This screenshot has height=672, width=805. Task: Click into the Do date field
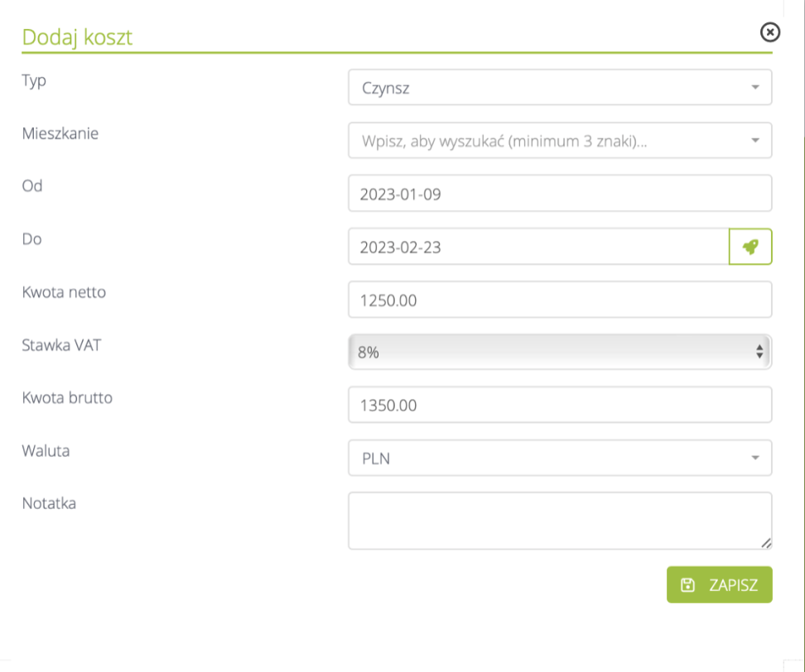pos(538,247)
